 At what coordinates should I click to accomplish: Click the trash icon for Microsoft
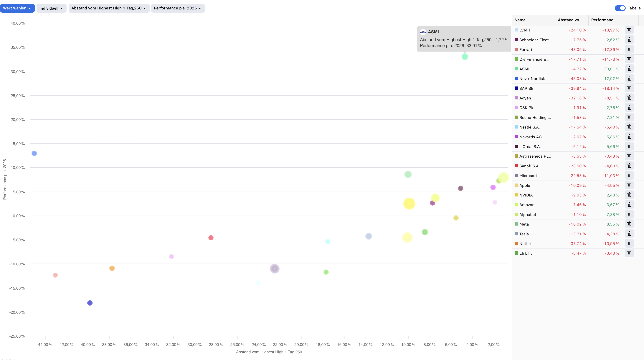point(629,176)
